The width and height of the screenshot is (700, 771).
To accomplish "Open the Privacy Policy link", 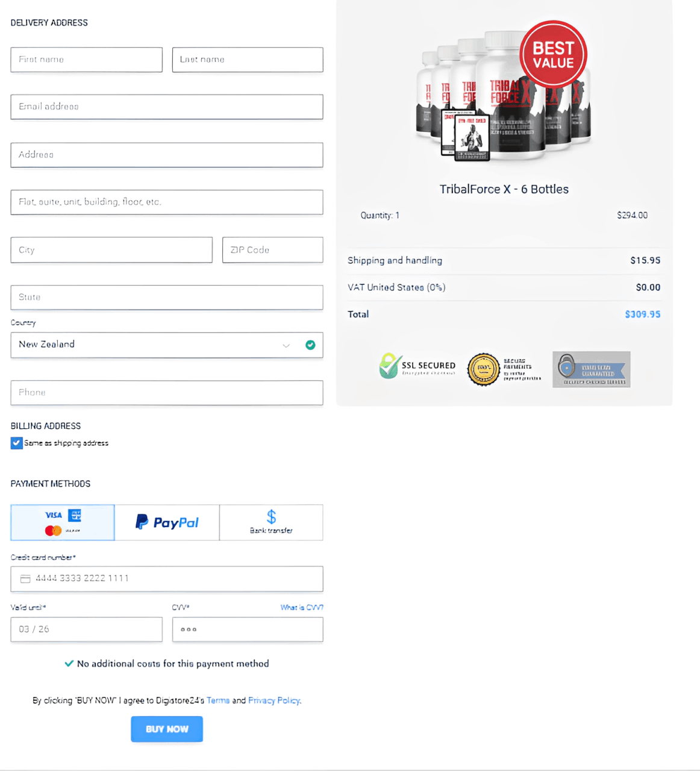I will tap(274, 701).
